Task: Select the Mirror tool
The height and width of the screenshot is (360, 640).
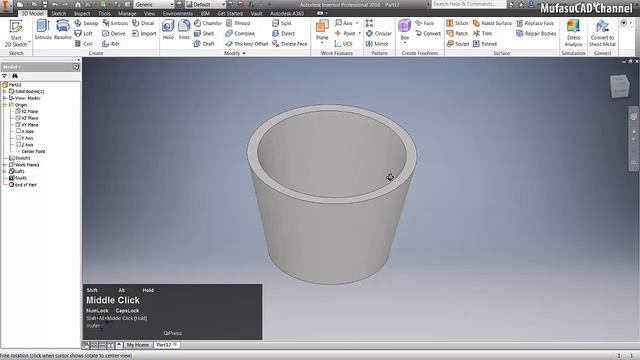Action: (377, 44)
